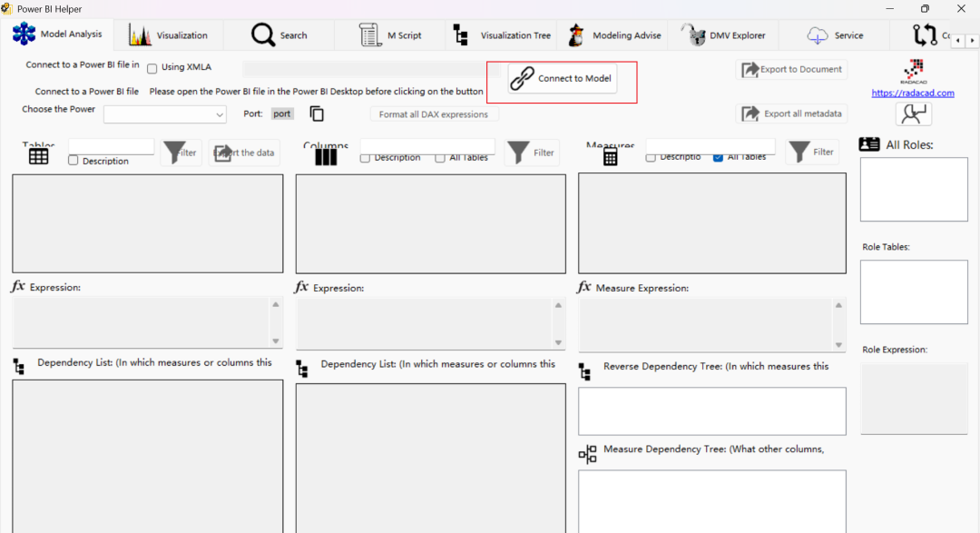Click the Measures calculator icon
Viewport: 980px width, 533px height.
tap(610, 156)
